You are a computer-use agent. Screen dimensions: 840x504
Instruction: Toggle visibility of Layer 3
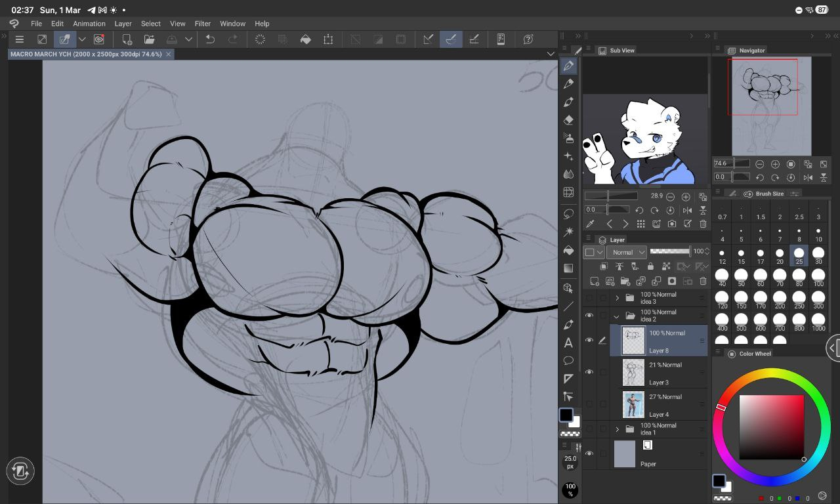tap(589, 372)
